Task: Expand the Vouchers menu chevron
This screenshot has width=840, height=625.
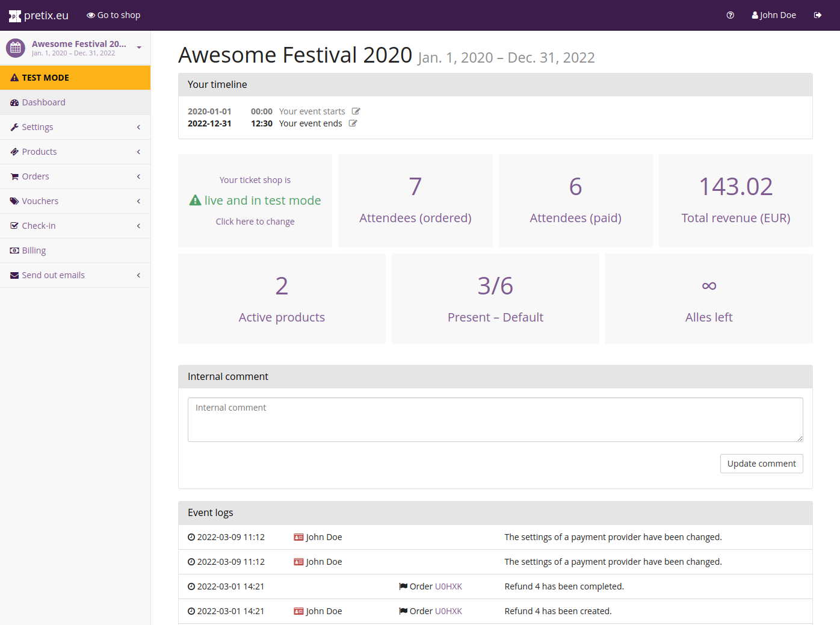Action: coord(138,201)
